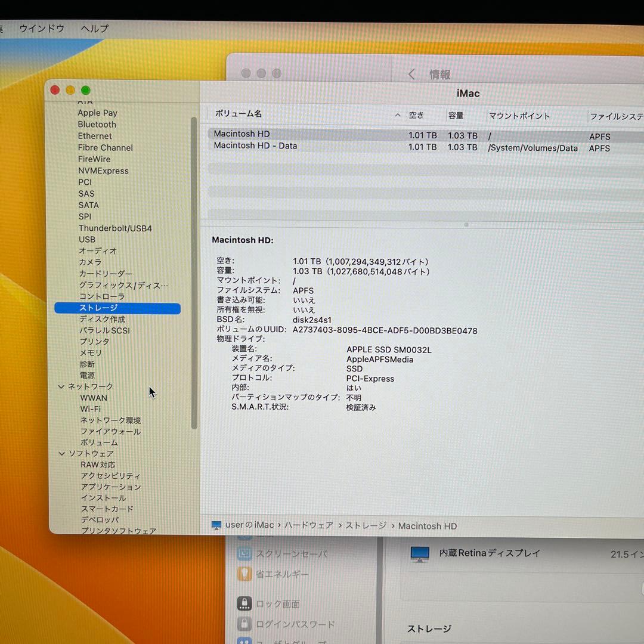This screenshot has height=644, width=644.
Task: Open the ヘルプ menu
Action: (x=93, y=28)
